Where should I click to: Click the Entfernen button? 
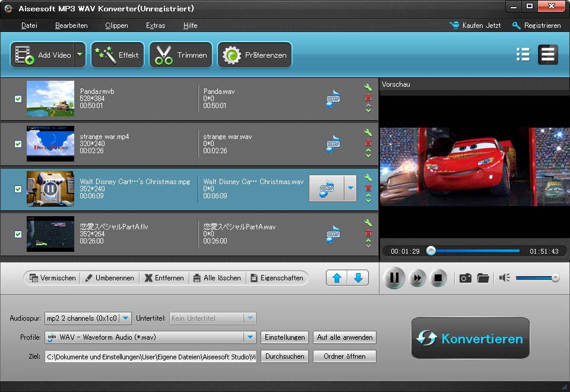(x=164, y=278)
